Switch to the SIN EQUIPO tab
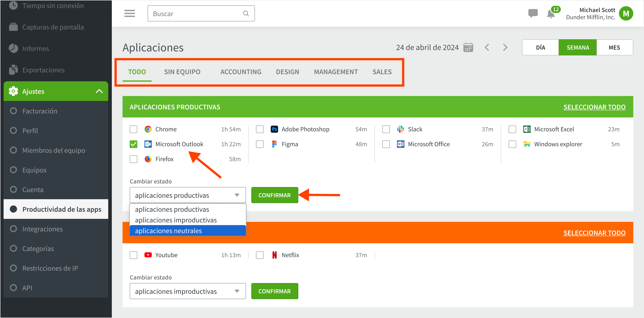Viewport: 644px width, 318px height. coord(182,72)
